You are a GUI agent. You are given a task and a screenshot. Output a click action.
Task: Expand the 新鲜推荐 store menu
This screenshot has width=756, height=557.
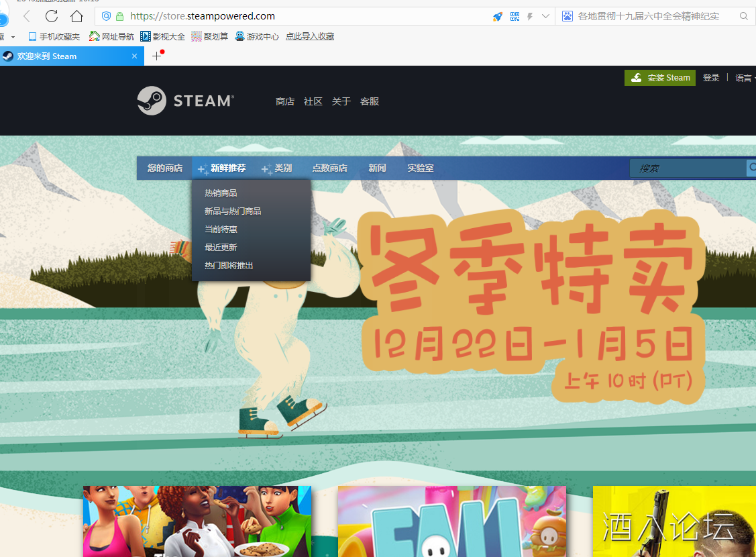tap(222, 168)
